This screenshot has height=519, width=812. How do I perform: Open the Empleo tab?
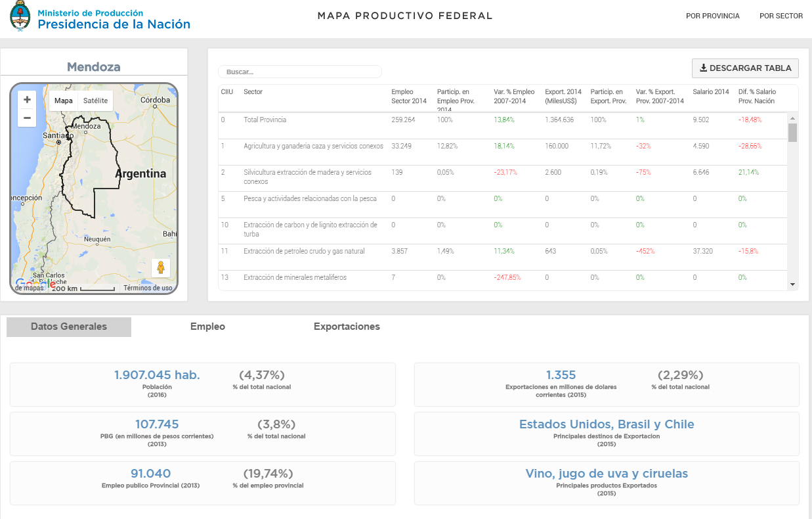pos(207,327)
